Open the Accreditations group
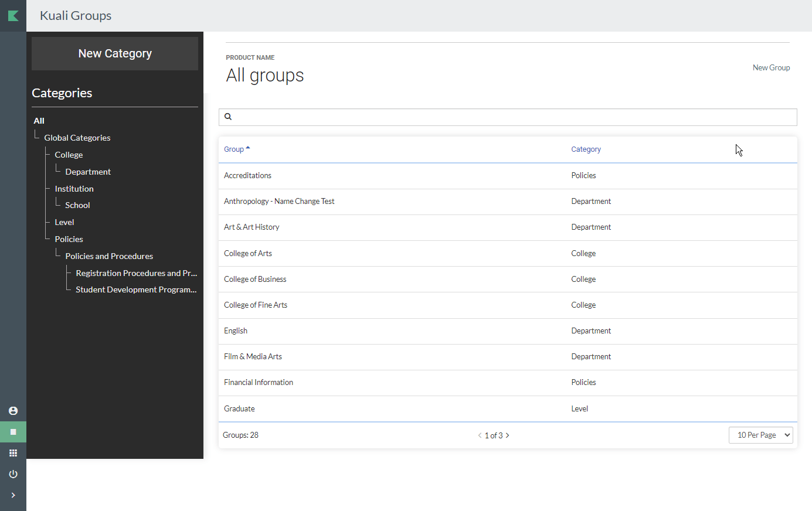The image size is (812, 511). pos(247,175)
